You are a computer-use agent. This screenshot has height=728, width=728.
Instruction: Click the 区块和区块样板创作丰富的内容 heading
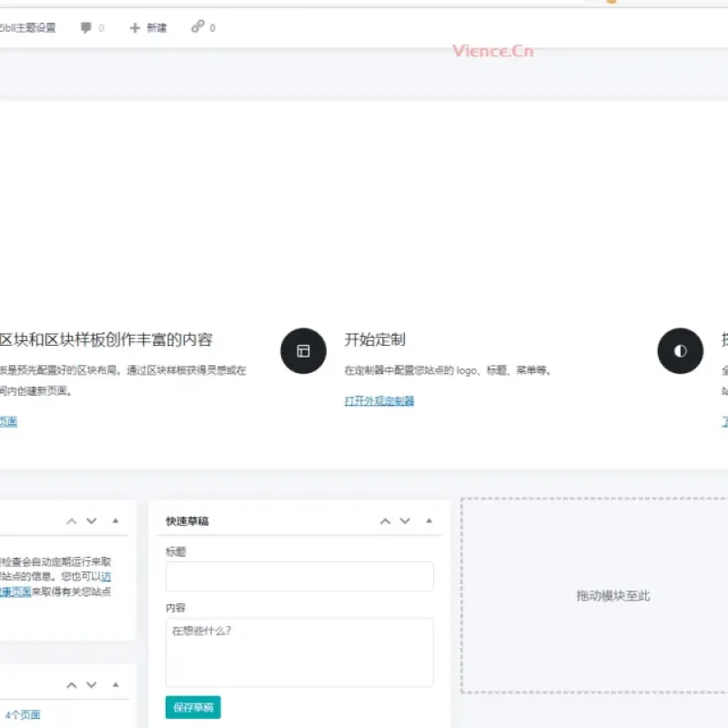tap(106, 339)
